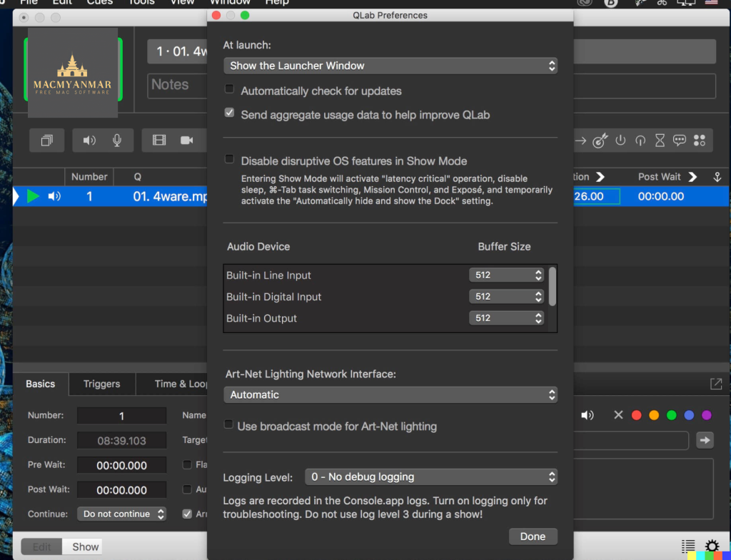The image size is (731, 560).
Task: Add a Mic cue from toolbar
Action: pyautogui.click(x=117, y=141)
